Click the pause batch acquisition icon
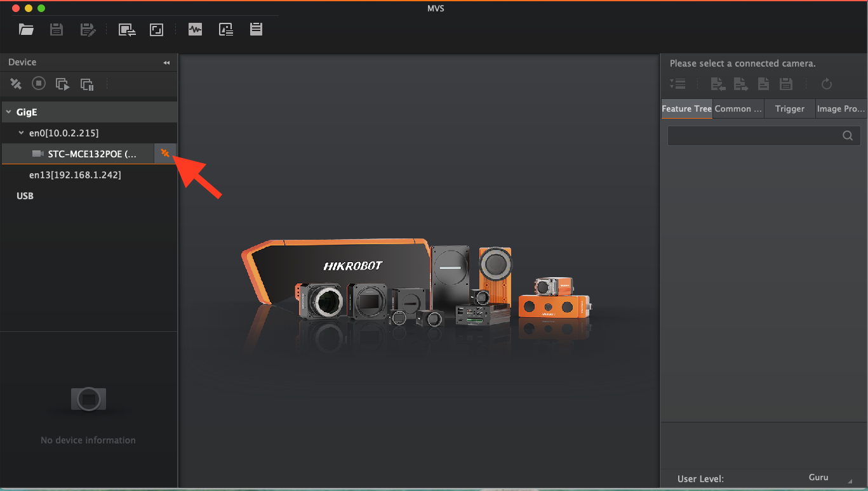Image resolution: width=868 pixels, height=491 pixels. tap(87, 84)
